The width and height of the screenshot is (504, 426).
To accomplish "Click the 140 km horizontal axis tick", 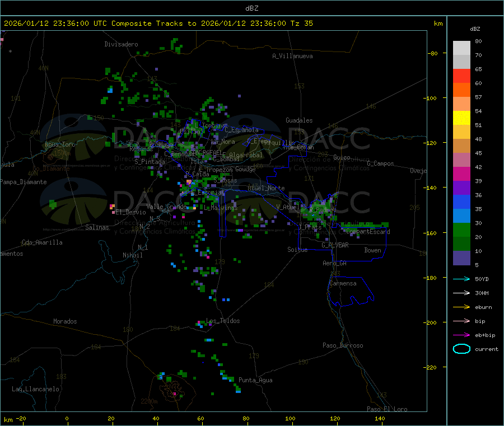I will pyautogui.click(x=380, y=418).
